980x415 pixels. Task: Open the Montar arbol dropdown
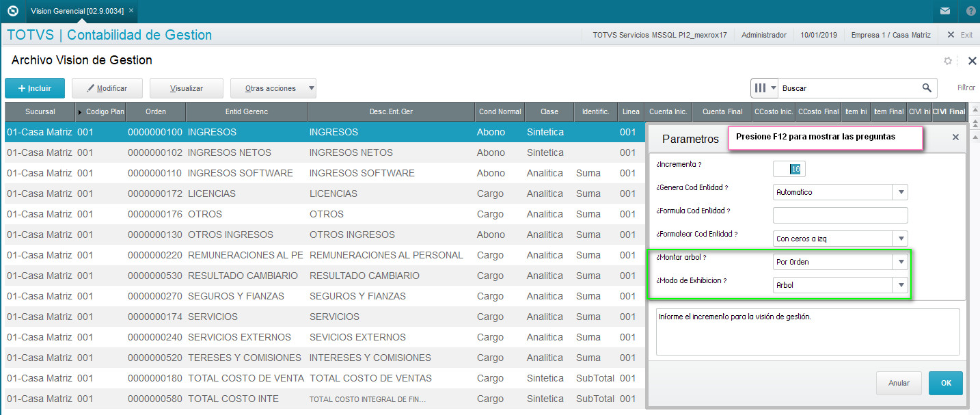pos(841,262)
